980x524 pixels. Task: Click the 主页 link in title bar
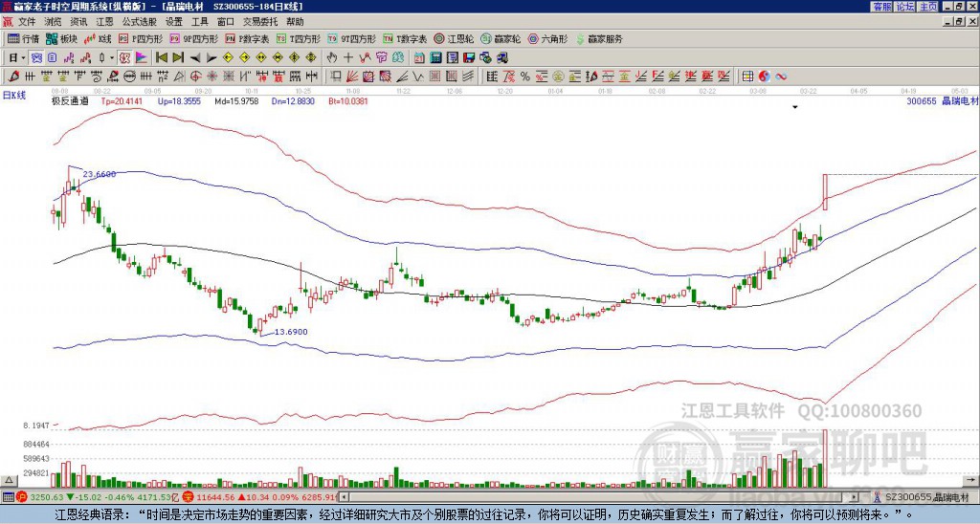point(928,7)
